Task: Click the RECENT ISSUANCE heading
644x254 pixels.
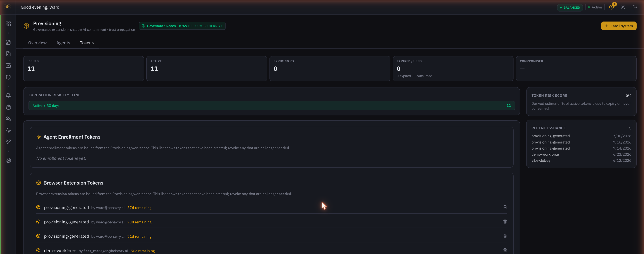Action: pyautogui.click(x=548, y=128)
